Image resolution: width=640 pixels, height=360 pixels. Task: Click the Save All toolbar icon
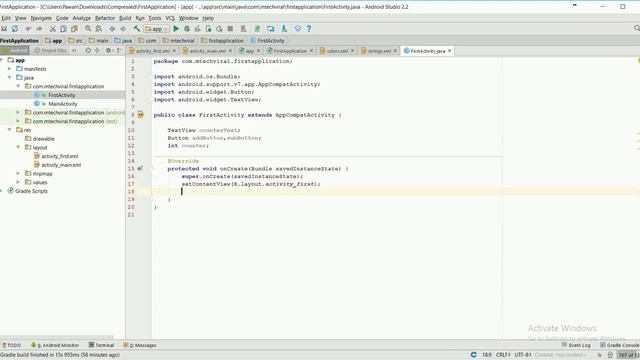pyautogui.click(x=4, y=29)
